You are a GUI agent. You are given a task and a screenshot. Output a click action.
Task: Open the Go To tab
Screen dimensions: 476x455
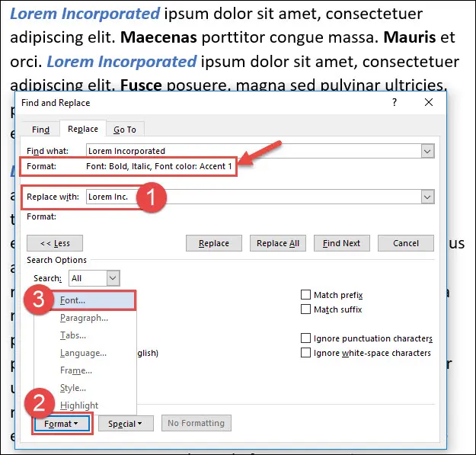[x=125, y=130]
